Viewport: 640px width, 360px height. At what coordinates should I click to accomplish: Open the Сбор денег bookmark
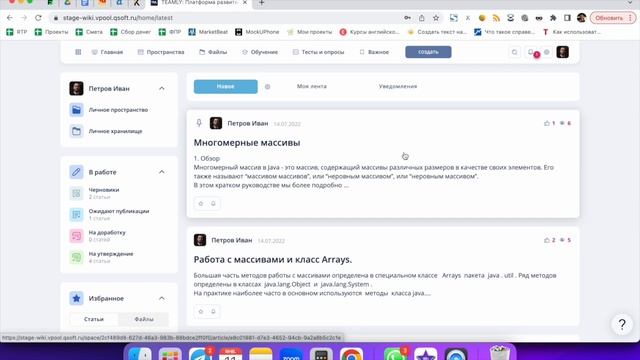click(x=131, y=32)
